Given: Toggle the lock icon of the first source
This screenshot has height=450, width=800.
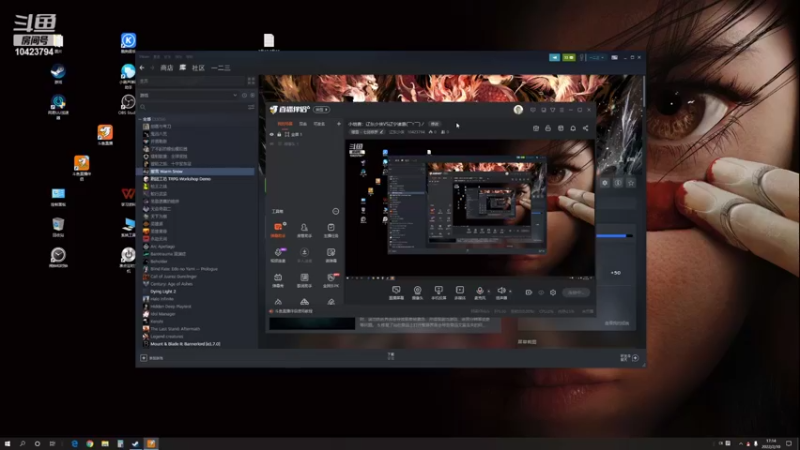Looking at the screenshot, I should coord(279,135).
